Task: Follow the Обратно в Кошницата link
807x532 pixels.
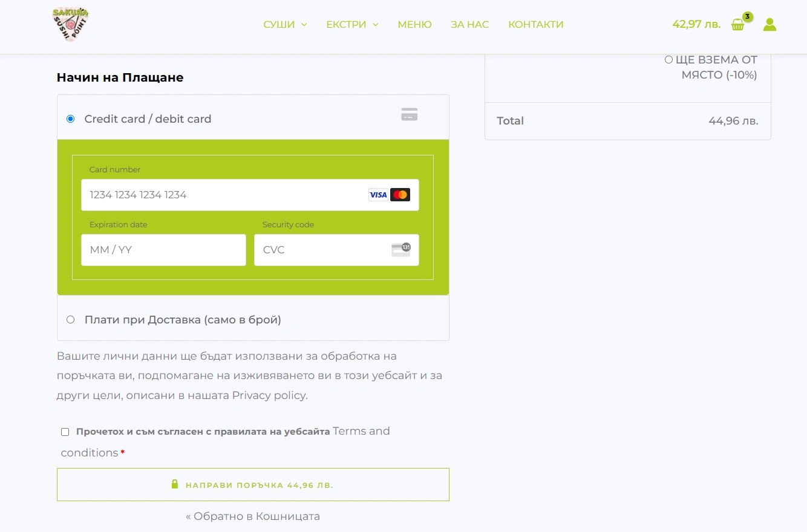Action: click(253, 516)
